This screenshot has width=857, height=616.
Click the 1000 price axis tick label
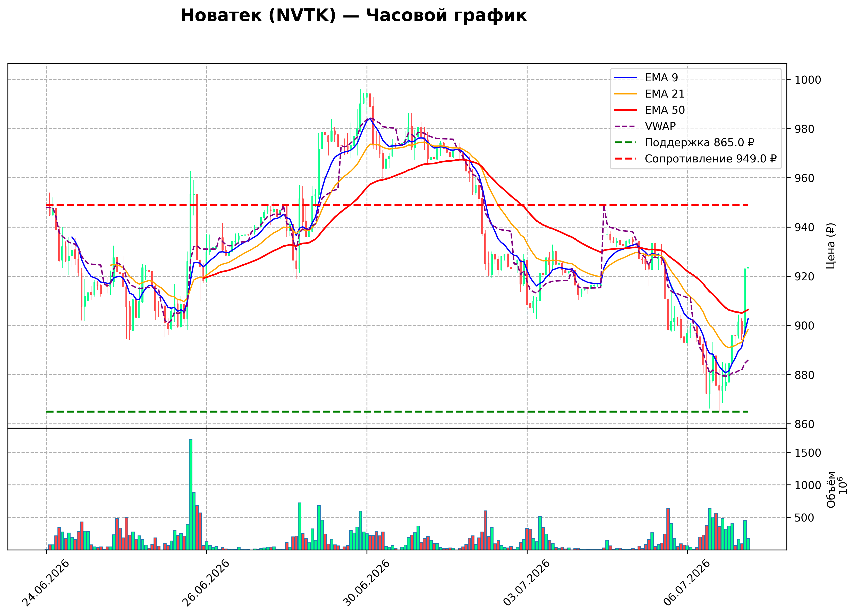(808, 80)
